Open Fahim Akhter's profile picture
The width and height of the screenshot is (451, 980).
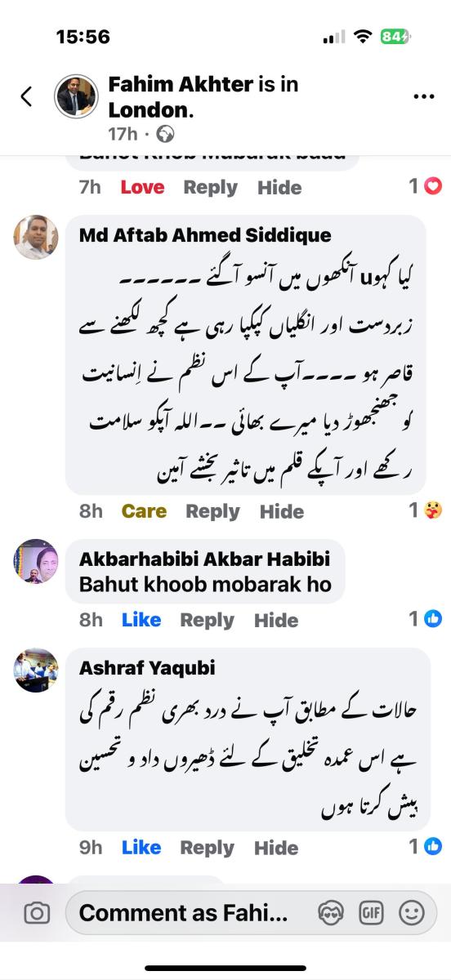pos(76,96)
